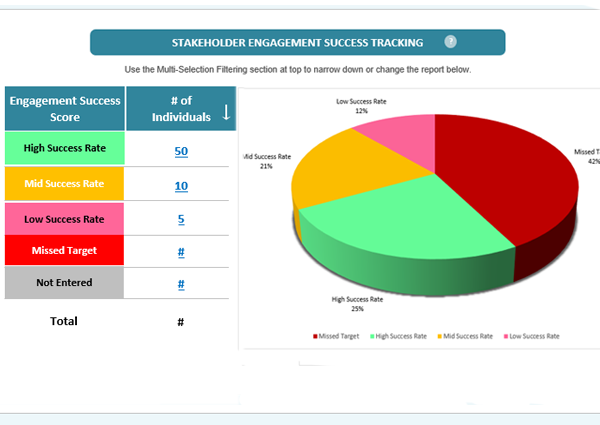
Task: Click the yellow Mid Success Rate legend swatch
Action: pyautogui.click(x=439, y=337)
